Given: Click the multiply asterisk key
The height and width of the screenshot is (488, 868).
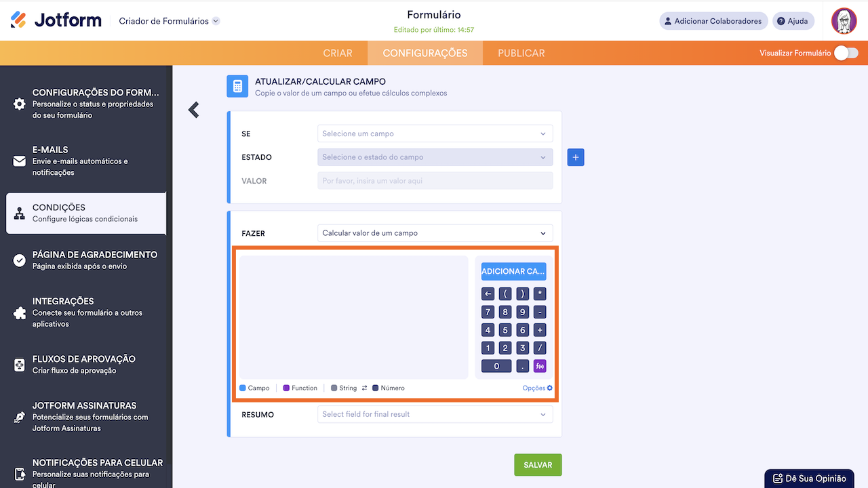Looking at the screenshot, I should (540, 294).
